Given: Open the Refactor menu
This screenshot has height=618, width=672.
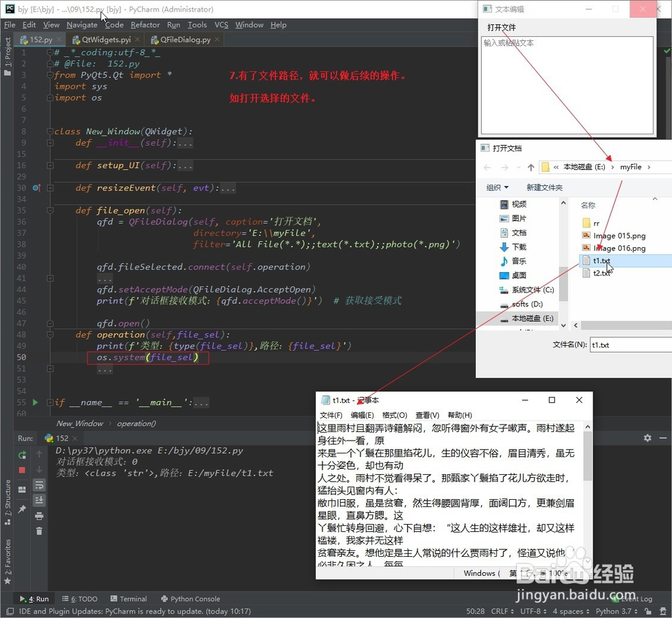Looking at the screenshot, I should pos(145,25).
